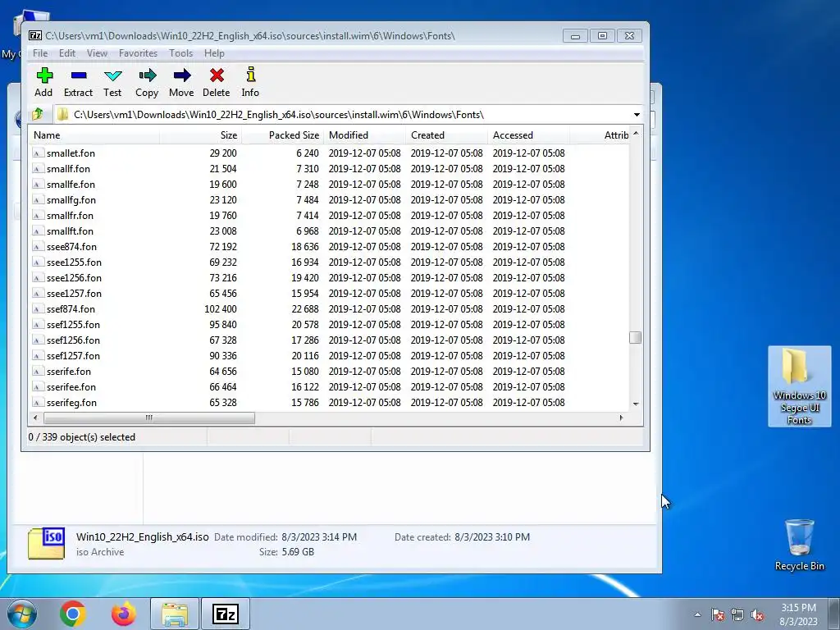Sort by Created column header
The image size is (840, 630).
point(446,135)
